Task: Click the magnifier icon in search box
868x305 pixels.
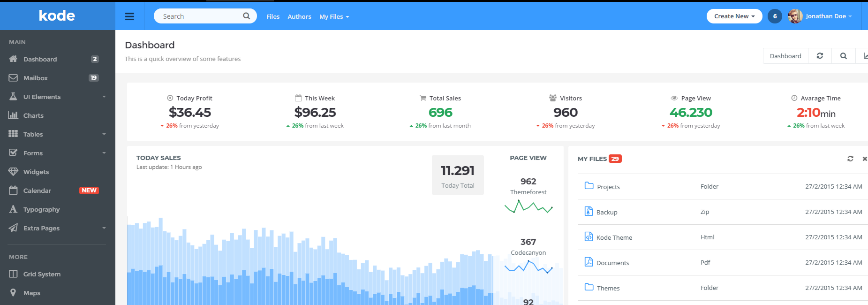Action: click(246, 16)
